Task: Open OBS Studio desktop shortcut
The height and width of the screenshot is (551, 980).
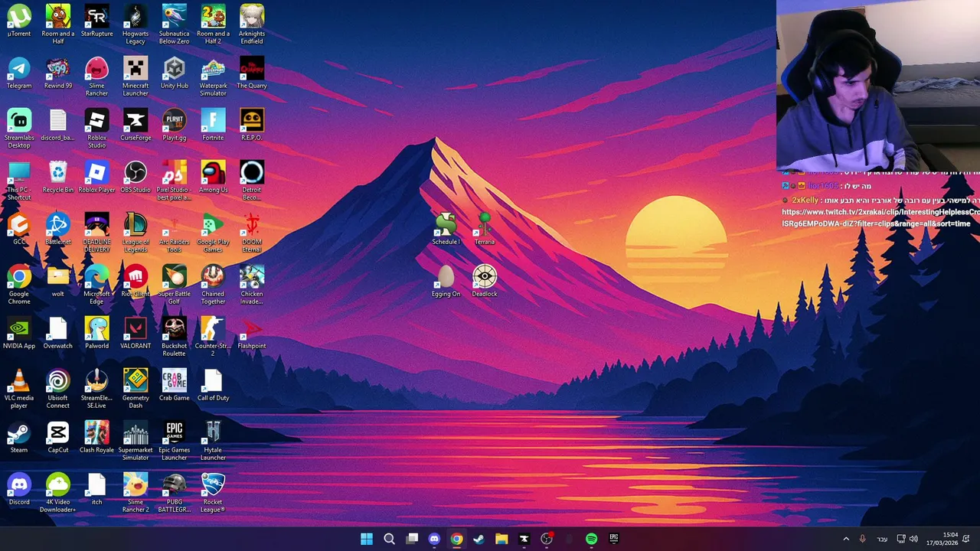Action: pyautogui.click(x=136, y=178)
